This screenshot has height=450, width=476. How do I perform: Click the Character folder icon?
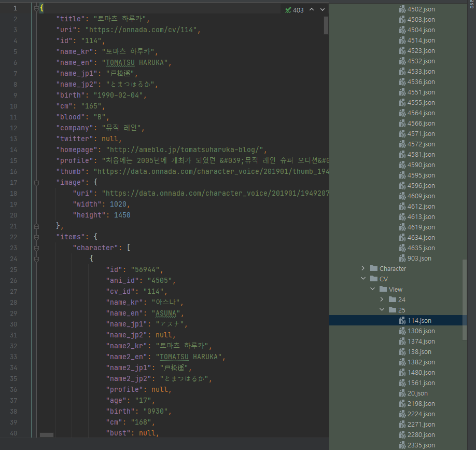pos(374,268)
